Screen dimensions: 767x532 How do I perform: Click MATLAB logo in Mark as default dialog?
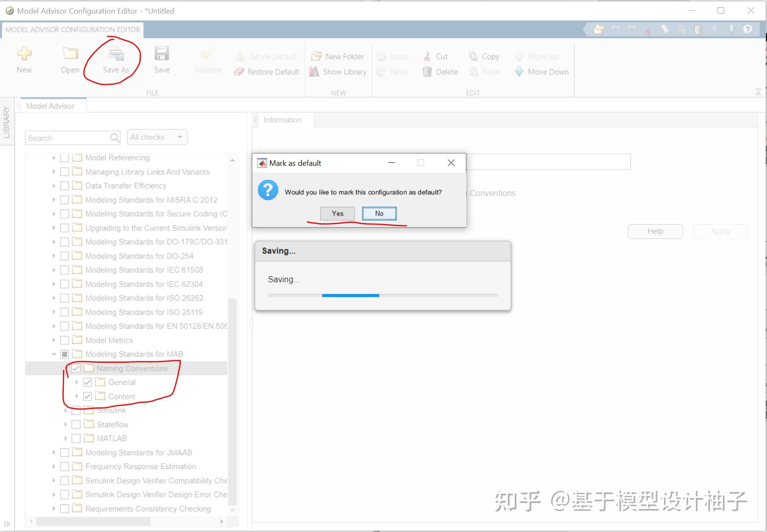click(262, 163)
